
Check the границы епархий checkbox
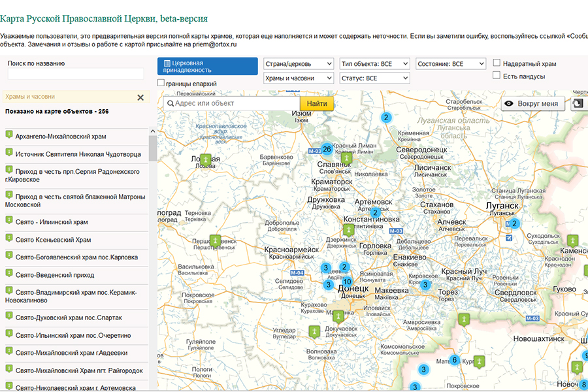(161, 84)
